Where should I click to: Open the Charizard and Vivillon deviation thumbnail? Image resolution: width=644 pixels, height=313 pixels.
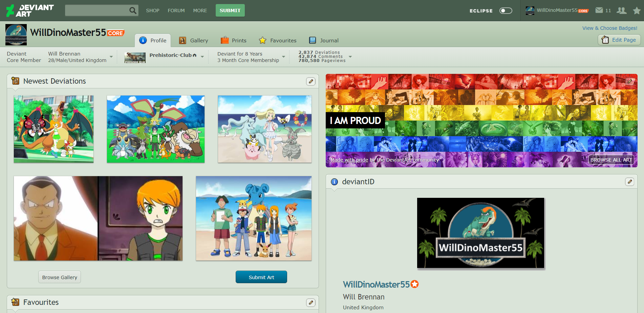(53, 129)
